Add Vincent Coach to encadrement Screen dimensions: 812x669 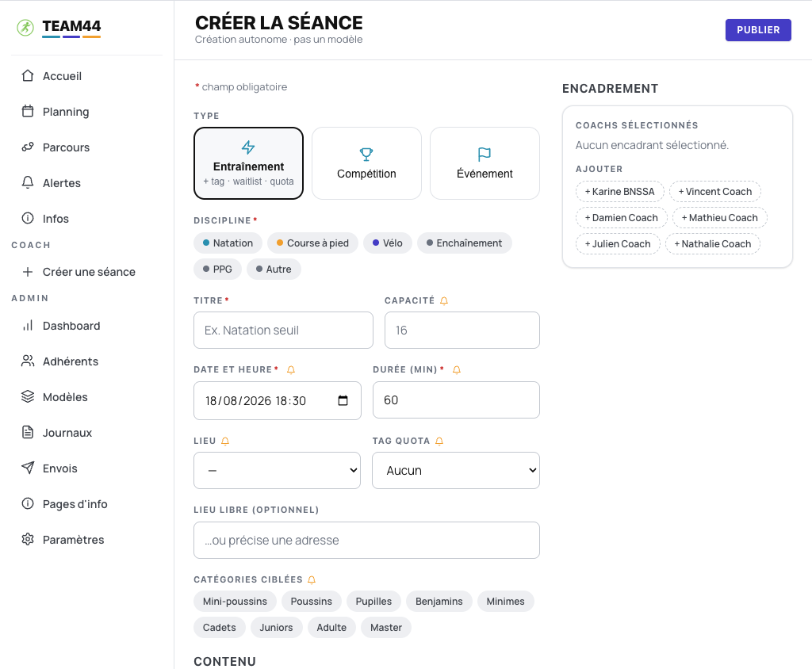715,192
